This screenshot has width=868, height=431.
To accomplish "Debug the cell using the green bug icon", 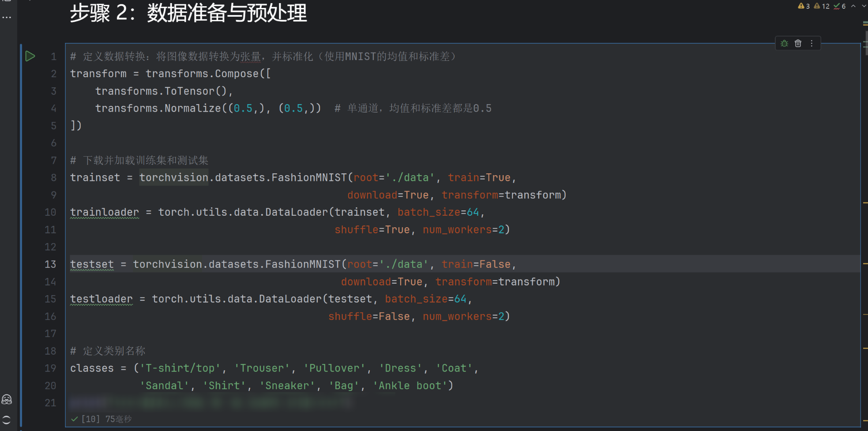I will click(x=784, y=43).
